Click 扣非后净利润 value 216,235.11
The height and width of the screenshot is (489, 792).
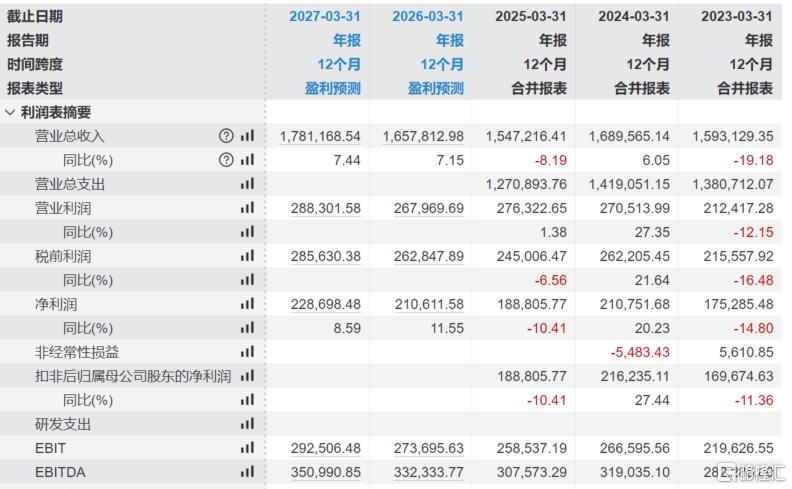pyautogui.click(x=635, y=376)
